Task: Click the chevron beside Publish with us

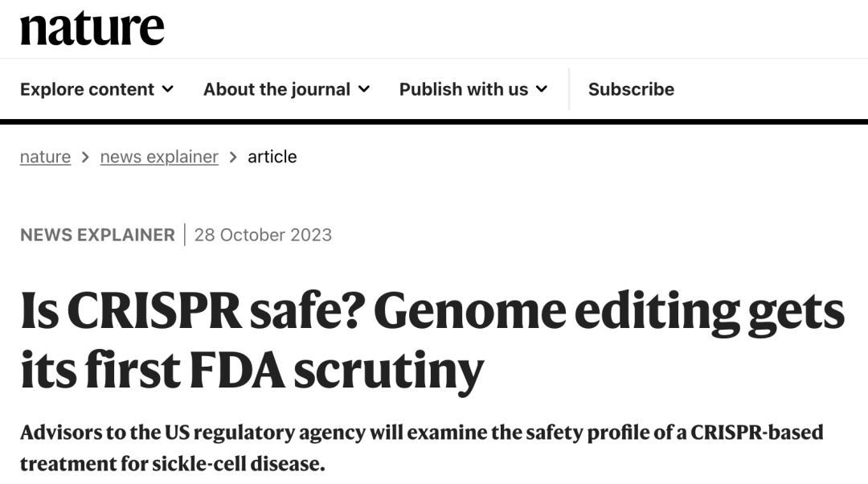Action: click(x=542, y=89)
